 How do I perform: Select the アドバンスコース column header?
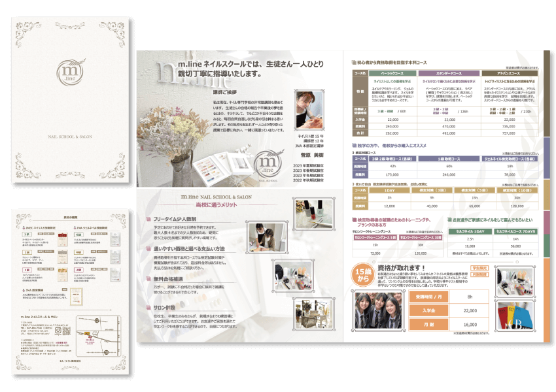click(x=510, y=74)
